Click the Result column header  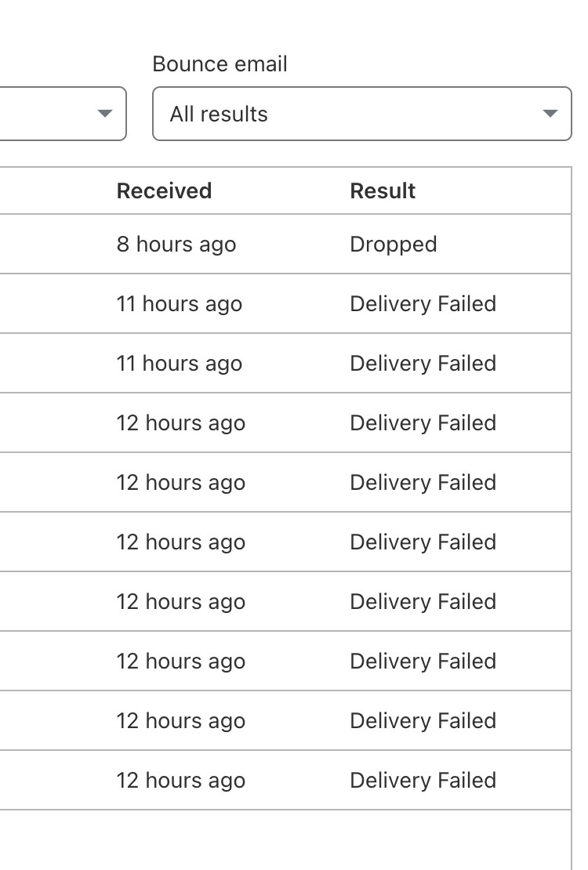[x=383, y=190]
